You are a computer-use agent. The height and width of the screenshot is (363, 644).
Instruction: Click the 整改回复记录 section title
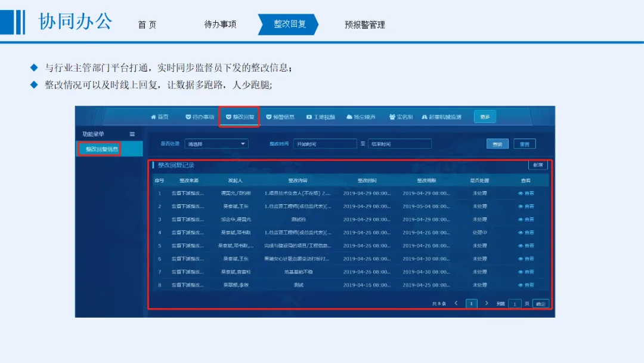pos(176,165)
